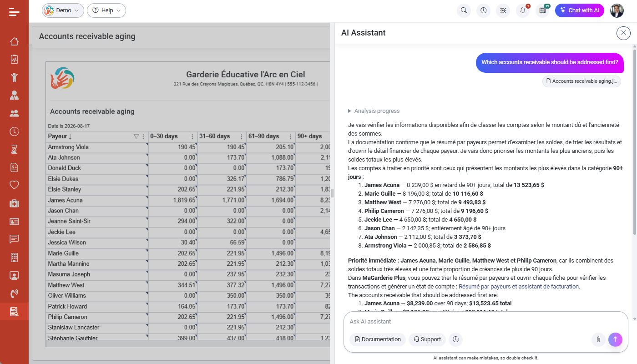This screenshot has width=637, height=364.
Task: Open the history clock icon in top bar
Action: (x=483, y=10)
